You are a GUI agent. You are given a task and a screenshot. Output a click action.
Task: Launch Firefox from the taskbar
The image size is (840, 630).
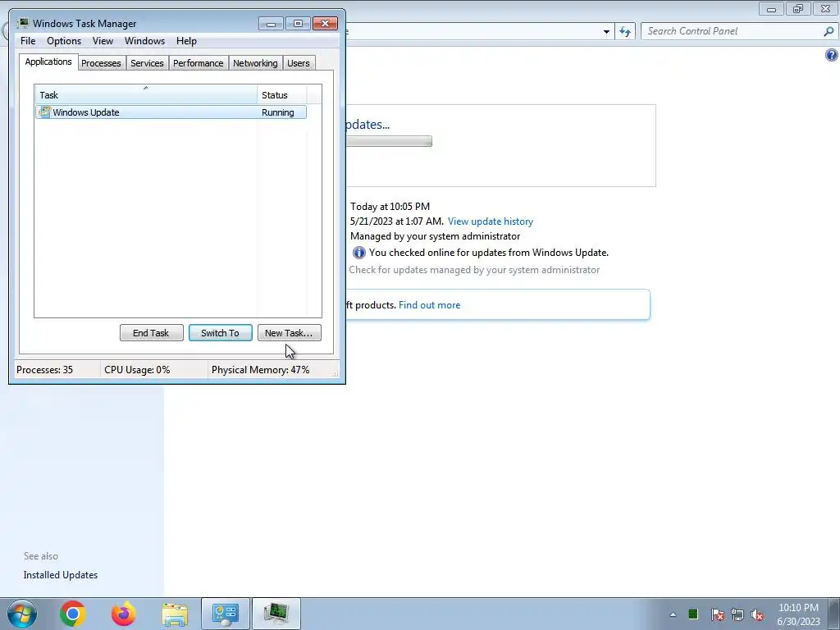(123, 614)
